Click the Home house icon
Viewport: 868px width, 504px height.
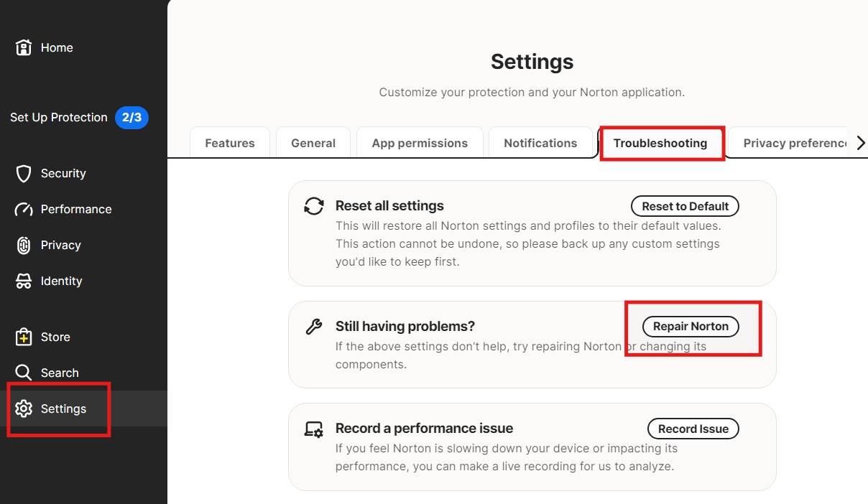24,48
